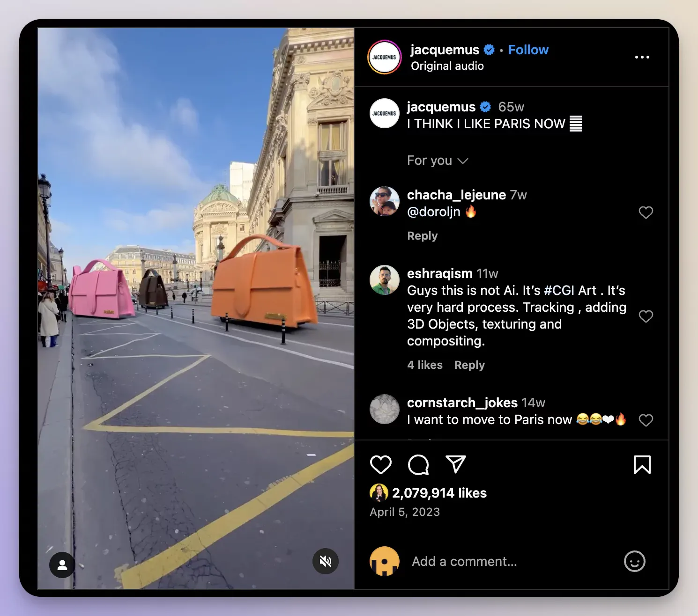Unmute the video with speaker icon
This screenshot has height=616, width=698.
pos(326,561)
